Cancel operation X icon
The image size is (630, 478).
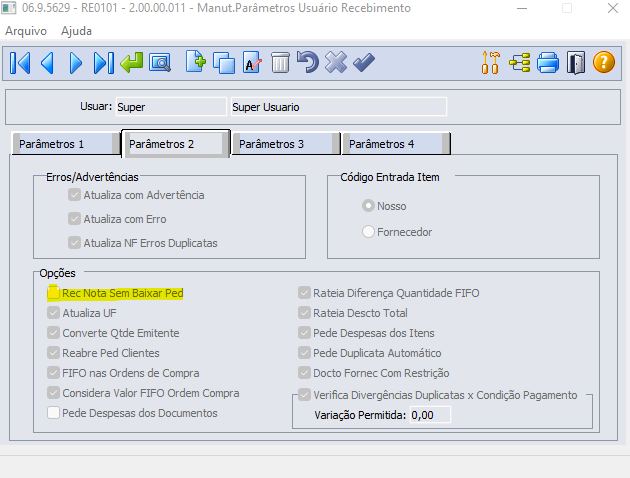click(x=336, y=63)
